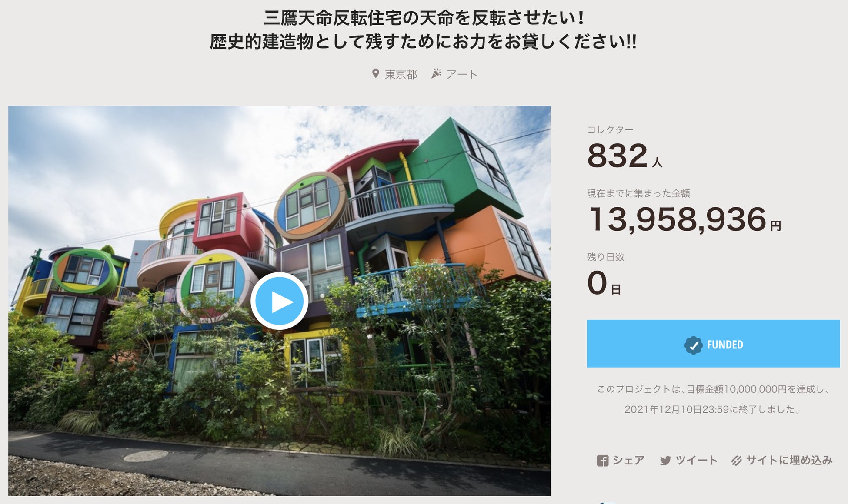Play the project video
Screen dimensions: 848x504
279,301
